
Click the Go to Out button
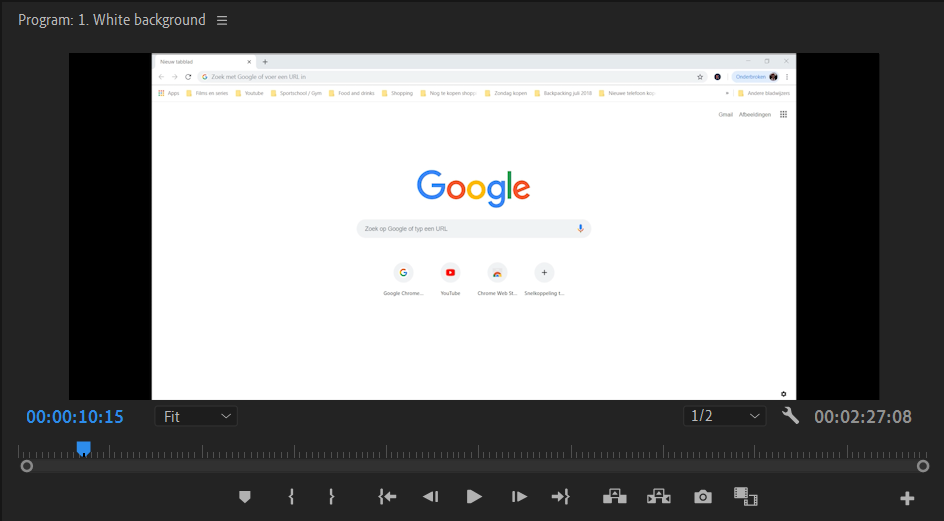pos(560,497)
